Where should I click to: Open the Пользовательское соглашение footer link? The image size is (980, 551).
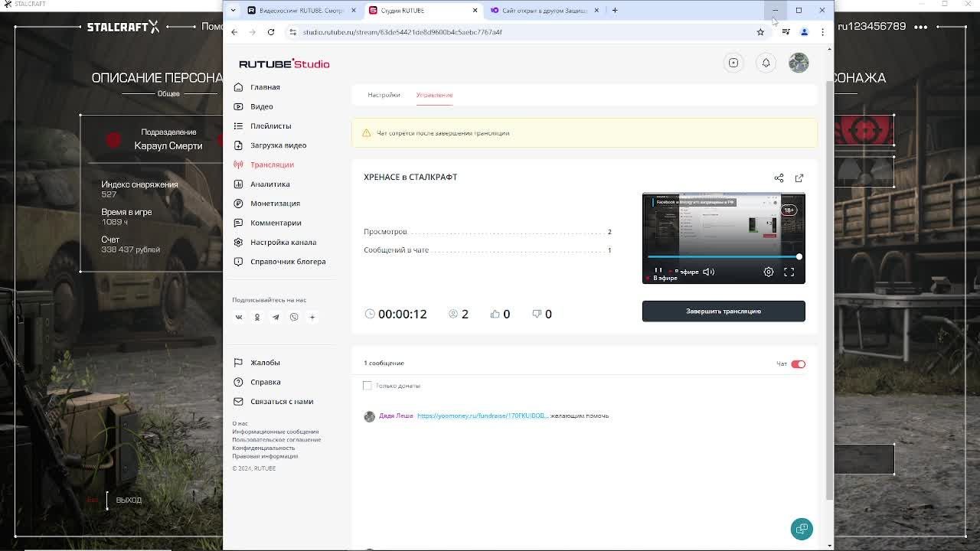276,440
